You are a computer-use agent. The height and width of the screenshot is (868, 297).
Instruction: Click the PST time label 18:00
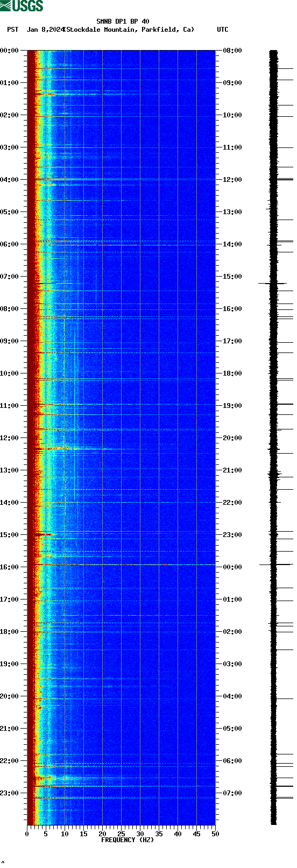click(10, 632)
